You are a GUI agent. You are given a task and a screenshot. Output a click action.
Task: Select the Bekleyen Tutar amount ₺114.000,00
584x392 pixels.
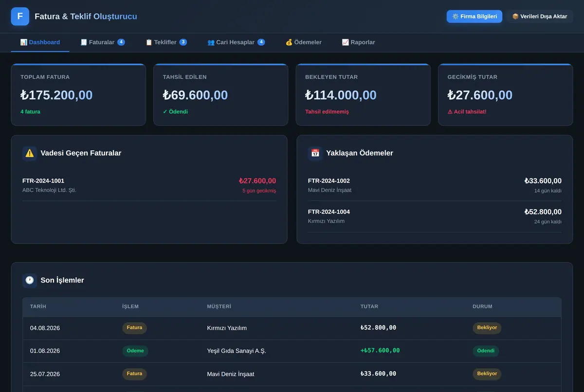tap(341, 95)
